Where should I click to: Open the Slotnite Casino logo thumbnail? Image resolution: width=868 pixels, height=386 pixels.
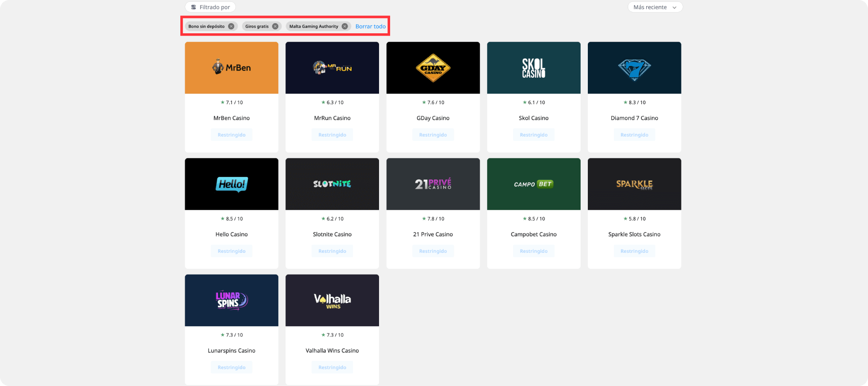point(332,184)
